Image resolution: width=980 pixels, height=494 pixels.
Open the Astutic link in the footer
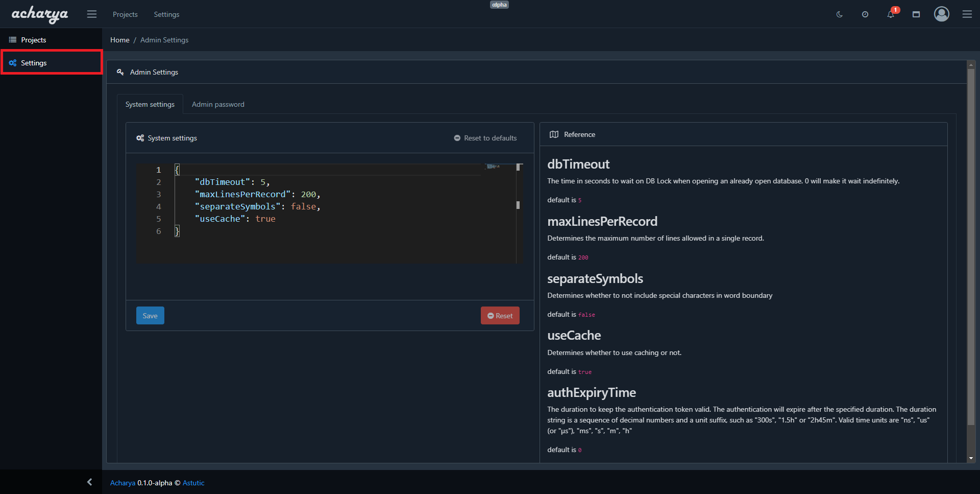tap(193, 483)
